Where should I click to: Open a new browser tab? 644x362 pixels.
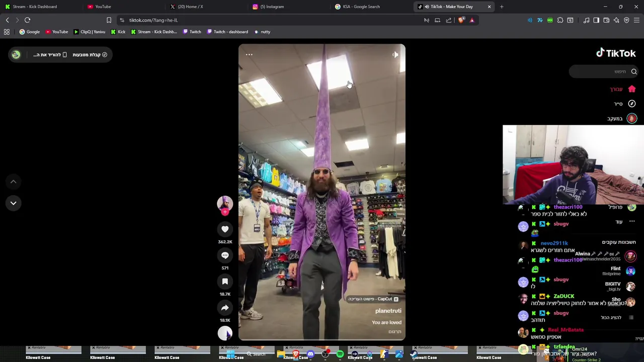point(502,7)
